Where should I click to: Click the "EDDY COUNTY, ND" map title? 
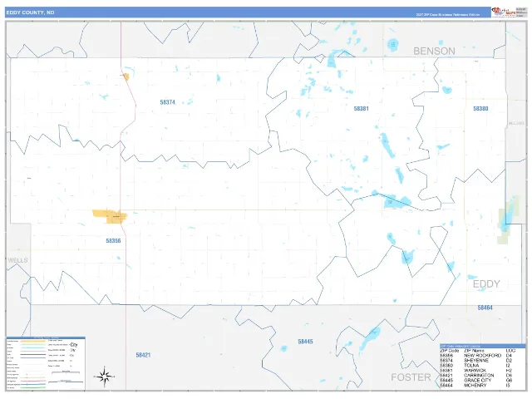pos(30,12)
